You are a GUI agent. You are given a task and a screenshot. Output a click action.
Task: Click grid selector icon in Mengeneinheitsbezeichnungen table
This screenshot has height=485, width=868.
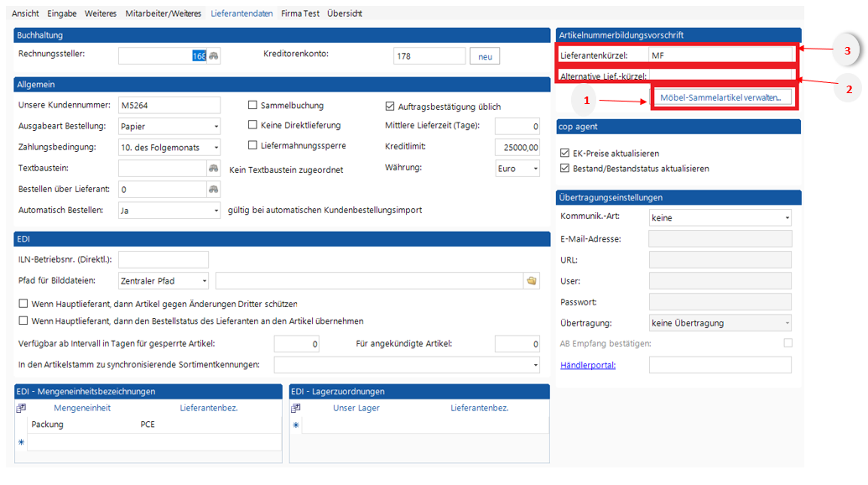(21, 408)
